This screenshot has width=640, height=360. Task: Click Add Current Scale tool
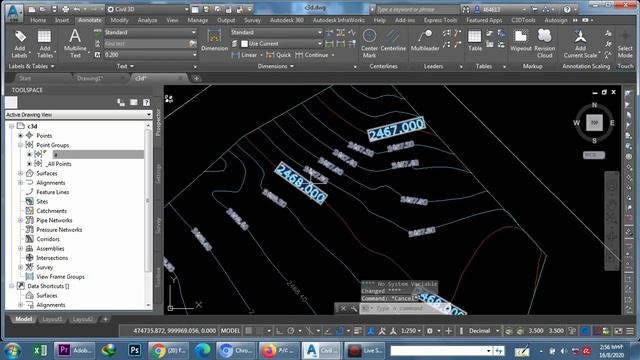(580, 44)
